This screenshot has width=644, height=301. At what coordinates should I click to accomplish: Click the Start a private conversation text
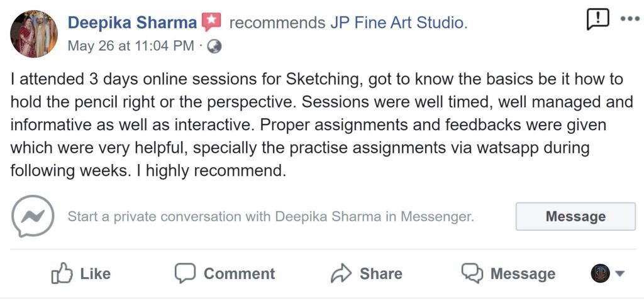(270, 216)
